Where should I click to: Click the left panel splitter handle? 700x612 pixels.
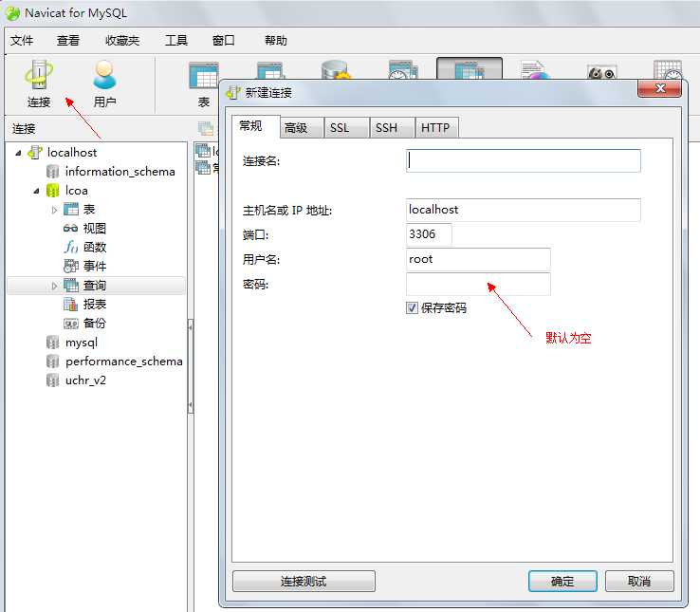click(x=191, y=366)
